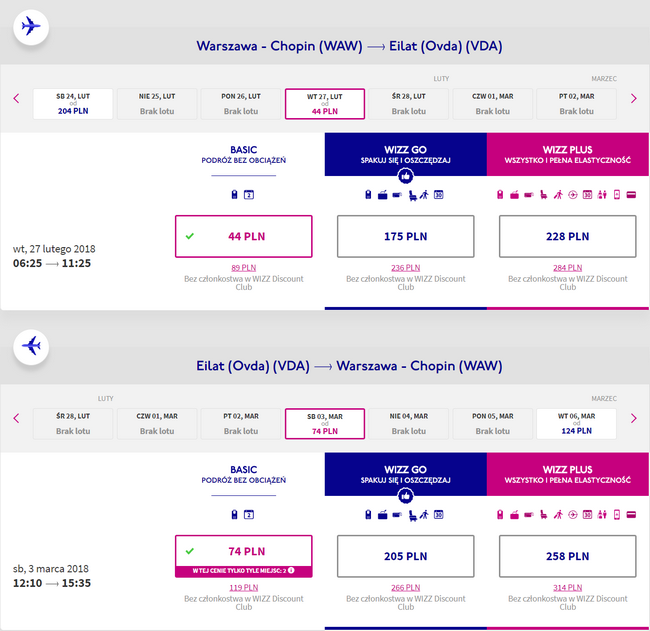Viewport: 650px width, 631px height.
Task: Click the info icon beside 'miejsc: 2' notice
Action: (x=291, y=570)
